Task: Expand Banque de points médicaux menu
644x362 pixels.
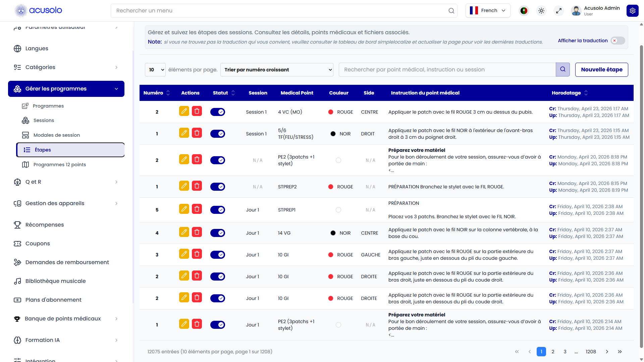Action: 66,319
